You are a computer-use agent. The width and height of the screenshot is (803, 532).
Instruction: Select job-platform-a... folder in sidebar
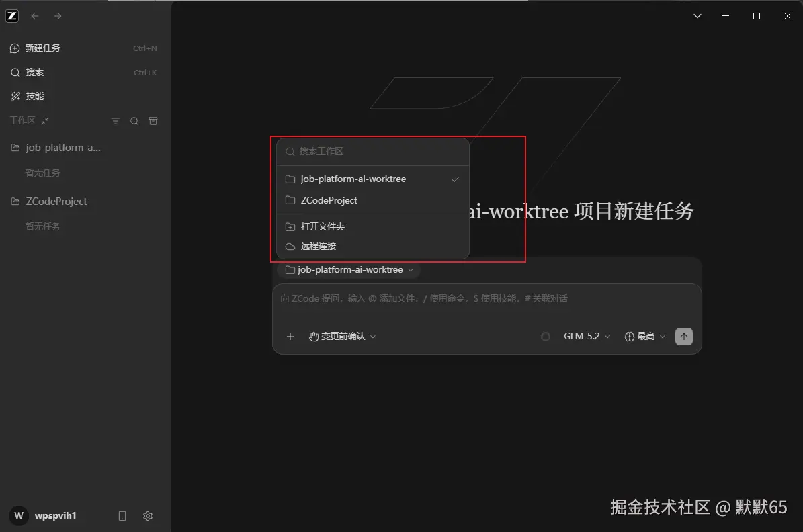click(x=83, y=148)
